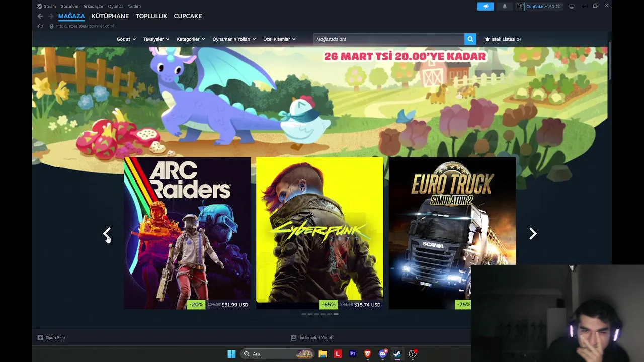Select the first carousel pagination dot
The width and height of the screenshot is (644, 362).
click(303, 314)
